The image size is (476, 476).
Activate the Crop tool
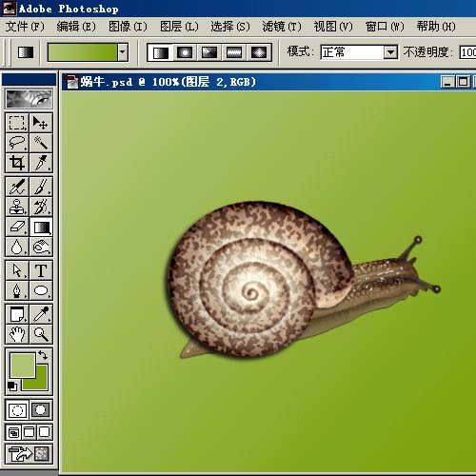(17, 163)
